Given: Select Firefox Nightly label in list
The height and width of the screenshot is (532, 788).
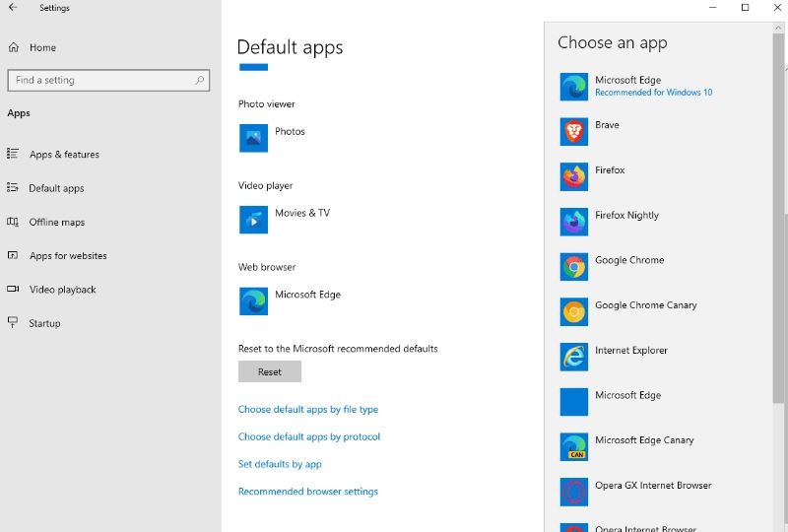Looking at the screenshot, I should click(x=626, y=215).
